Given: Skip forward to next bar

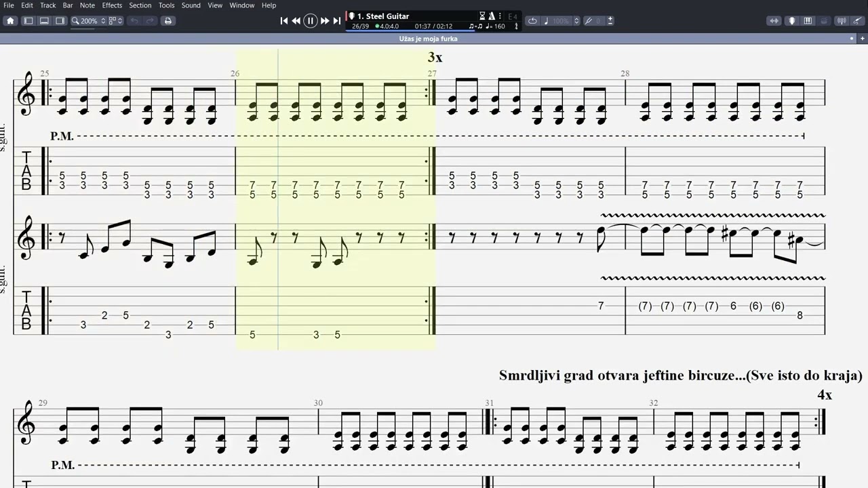Looking at the screenshot, I should (325, 21).
